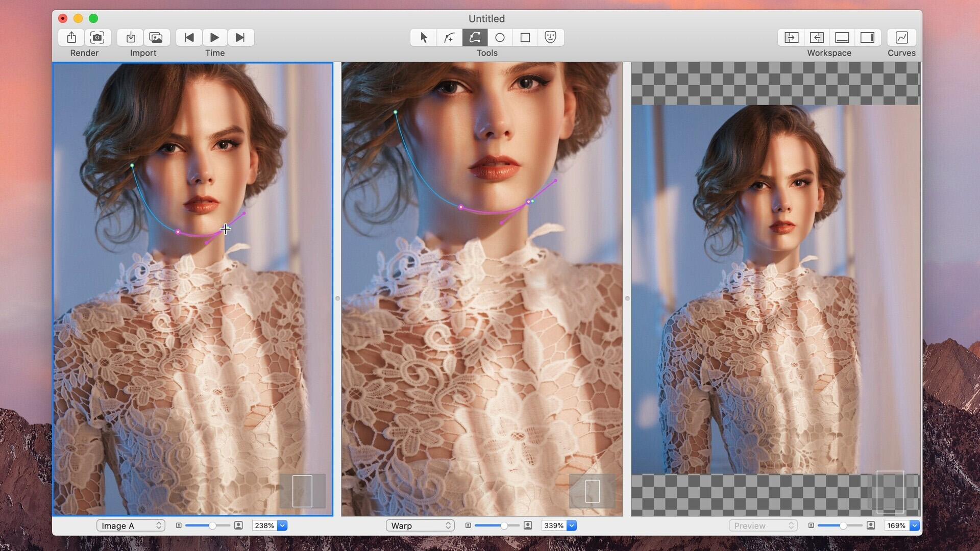The height and width of the screenshot is (551, 980).
Task: Click the Curves panel button
Action: (x=900, y=37)
